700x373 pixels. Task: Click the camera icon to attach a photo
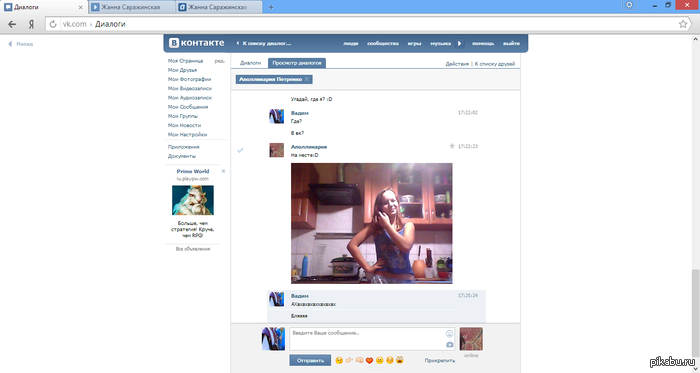(x=450, y=344)
